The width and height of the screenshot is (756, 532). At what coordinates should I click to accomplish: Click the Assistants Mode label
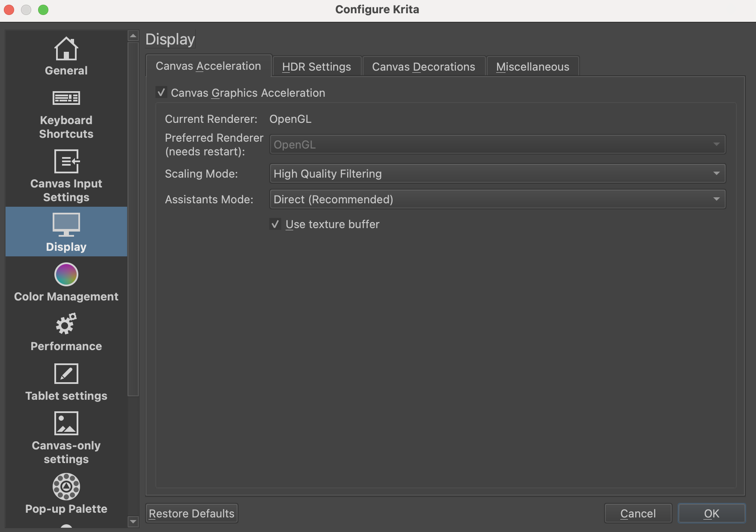click(209, 199)
